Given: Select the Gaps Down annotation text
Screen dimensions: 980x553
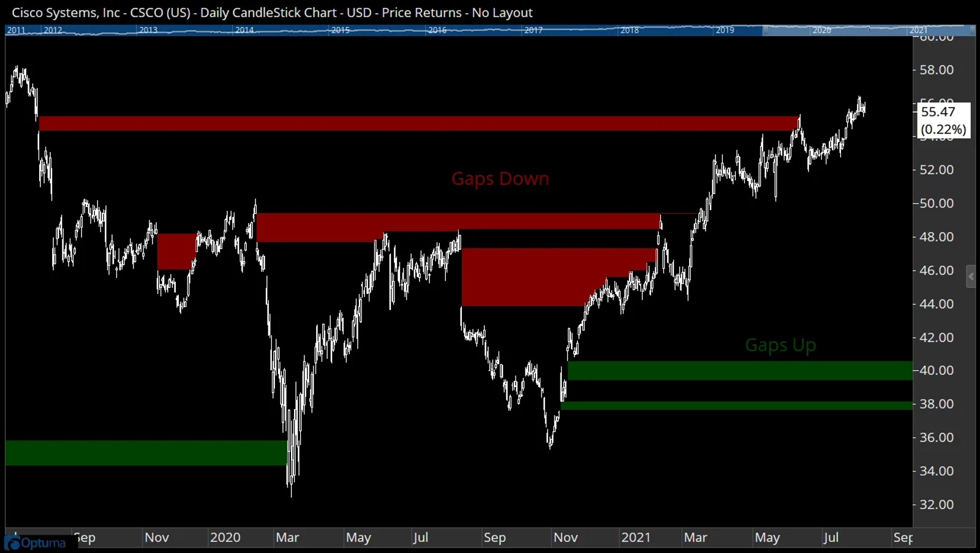Looking at the screenshot, I should 500,178.
